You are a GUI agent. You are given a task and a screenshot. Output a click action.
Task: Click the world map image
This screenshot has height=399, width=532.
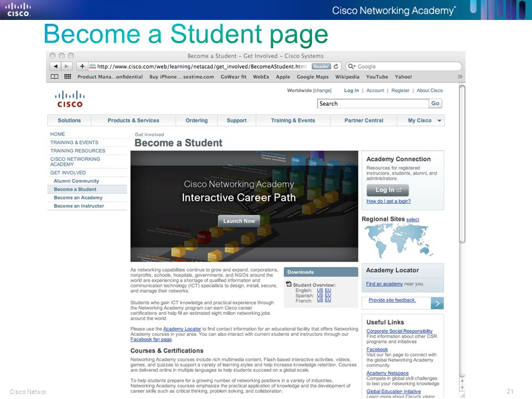[399, 241]
